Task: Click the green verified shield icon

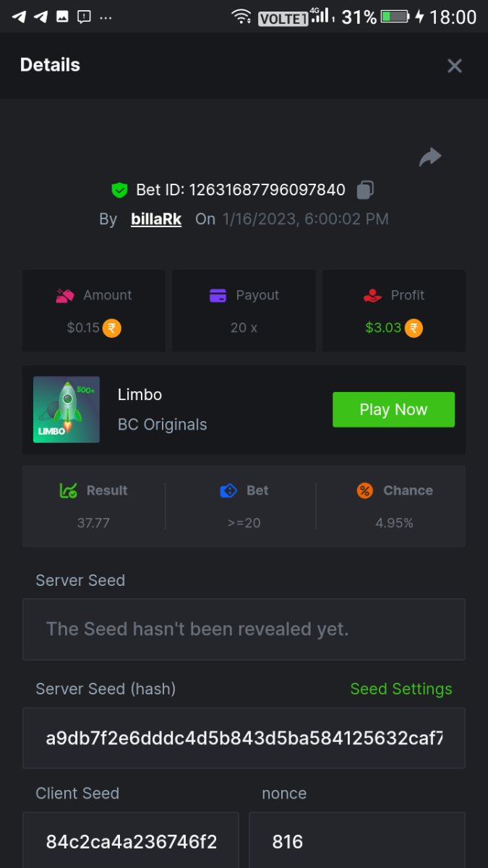Action: tap(119, 190)
